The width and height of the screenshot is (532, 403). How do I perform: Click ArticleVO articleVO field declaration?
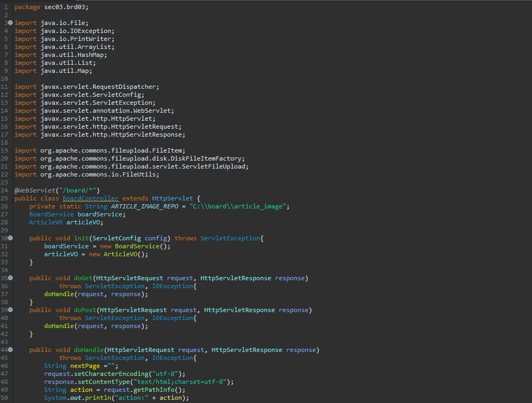click(x=66, y=222)
